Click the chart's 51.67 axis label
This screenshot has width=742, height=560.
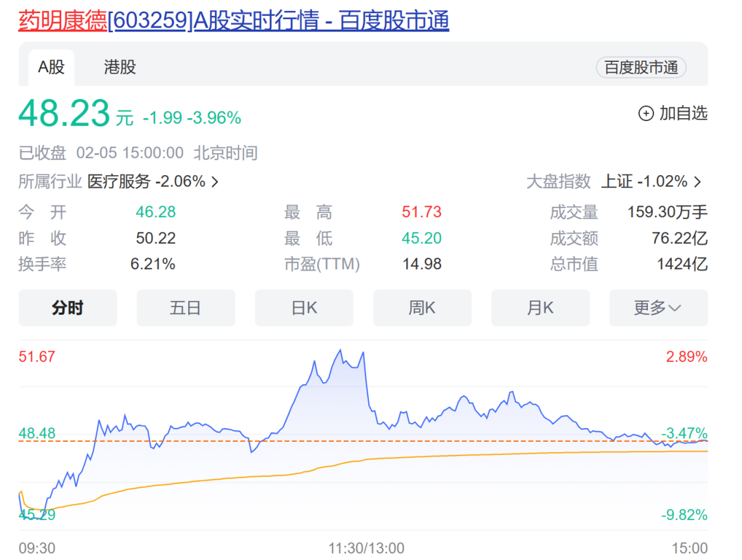pos(37,357)
